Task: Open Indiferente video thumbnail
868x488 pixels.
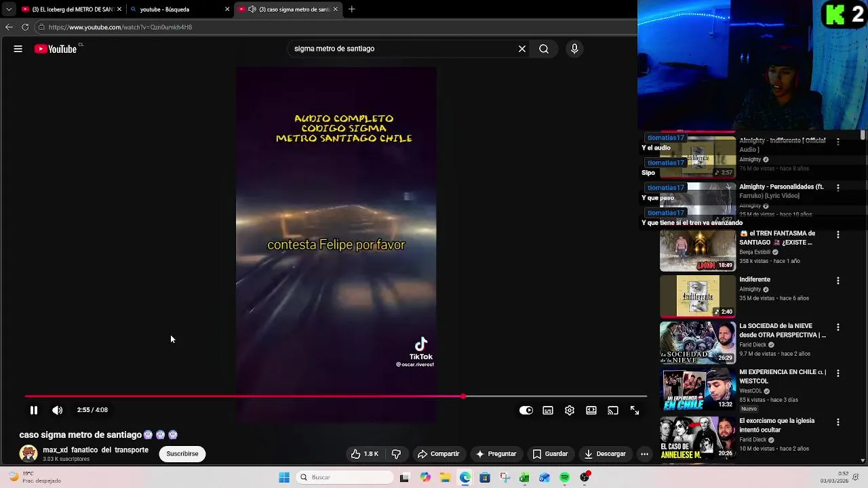Action: click(x=697, y=297)
